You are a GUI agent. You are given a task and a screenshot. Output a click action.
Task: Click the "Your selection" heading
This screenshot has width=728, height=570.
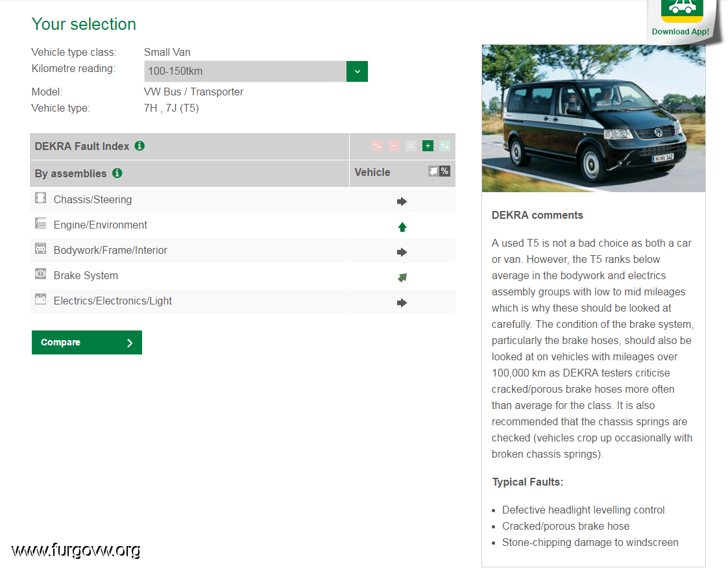(84, 24)
